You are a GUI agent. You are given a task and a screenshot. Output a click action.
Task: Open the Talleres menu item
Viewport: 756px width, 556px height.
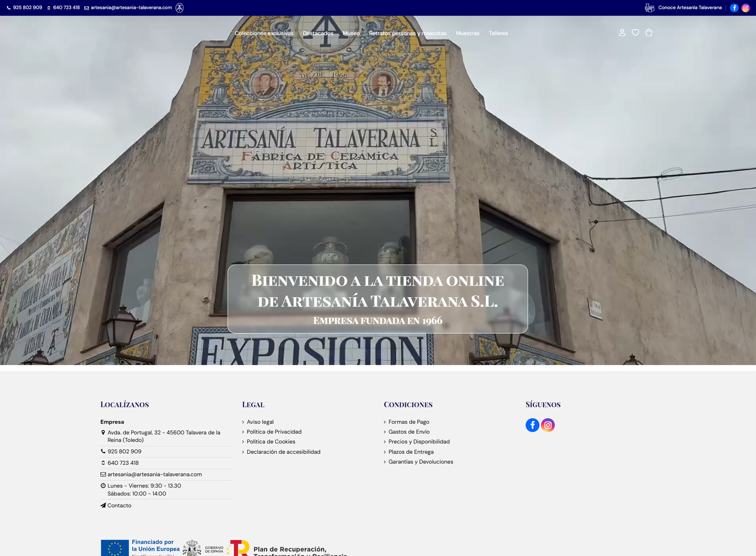coord(498,33)
